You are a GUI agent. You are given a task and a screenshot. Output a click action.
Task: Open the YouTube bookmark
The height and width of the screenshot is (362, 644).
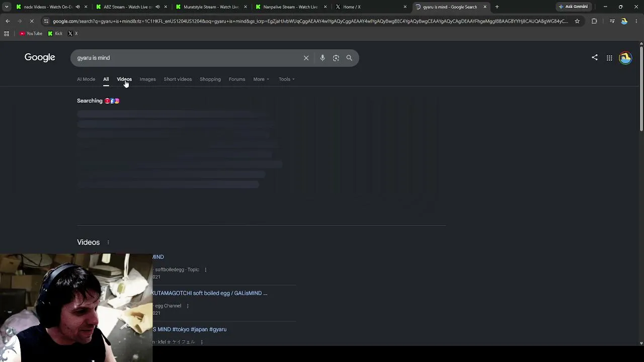(x=31, y=34)
